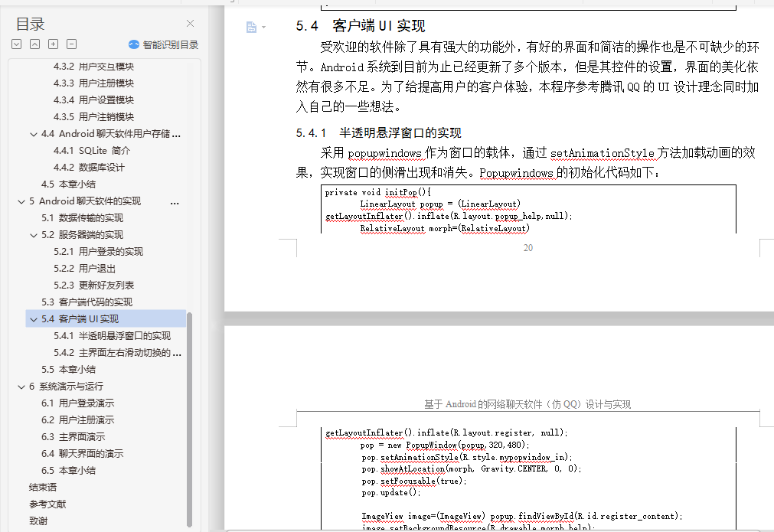Go to 6.3 主界面演示

pos(73,437)
